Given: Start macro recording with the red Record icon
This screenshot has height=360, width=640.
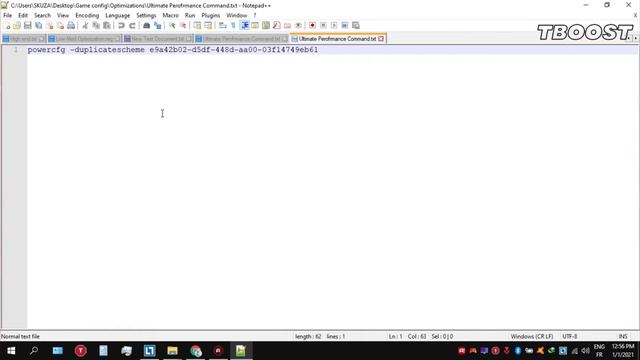Looking at the screenshot, I should pos(312,25).
